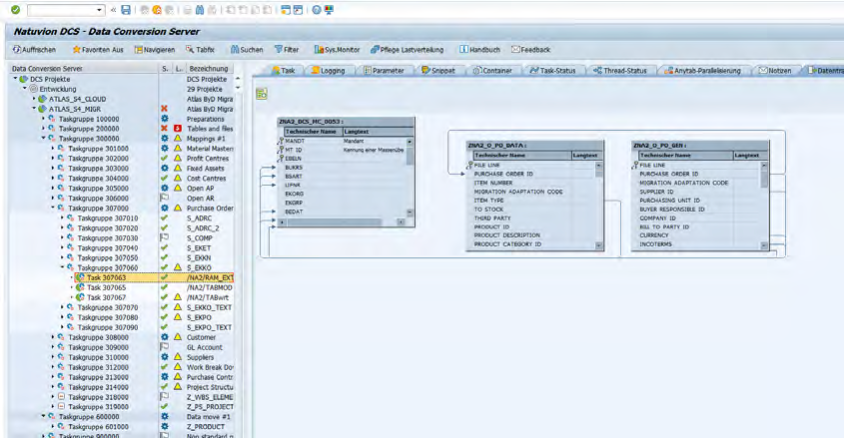Image resolution: width=844 pixels, height=438 pixels.
Task: Click the Filter funnel button
Action: (286, 49)
